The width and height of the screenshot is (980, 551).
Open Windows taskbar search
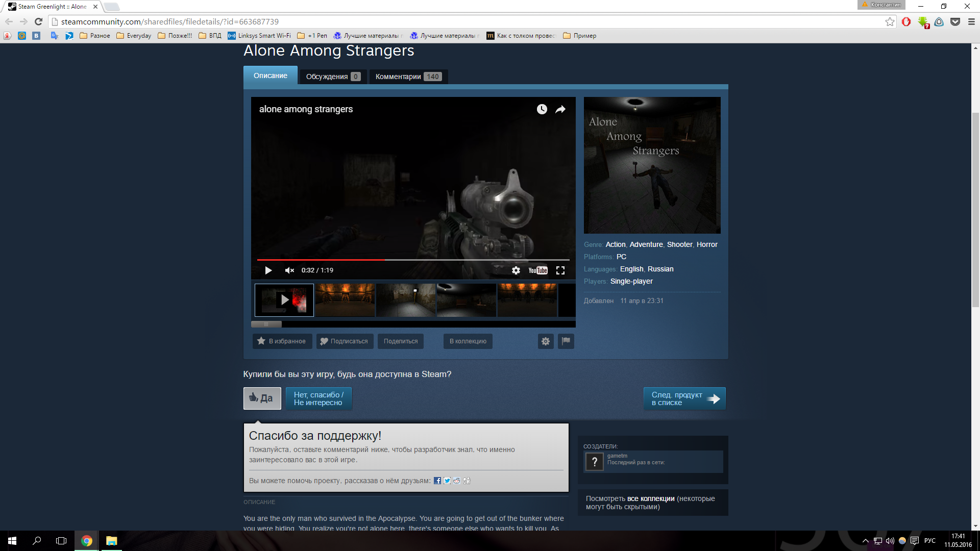[37, 541]
